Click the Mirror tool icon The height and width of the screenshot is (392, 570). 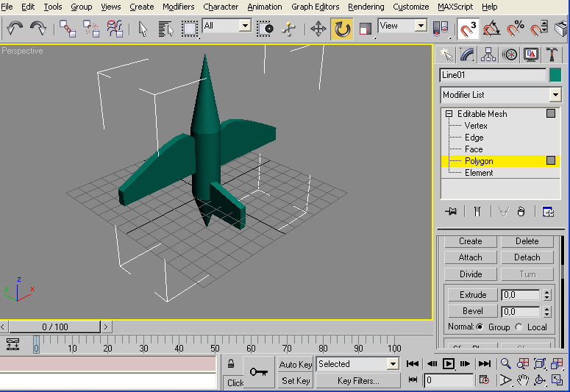click(x=441, y=29)
